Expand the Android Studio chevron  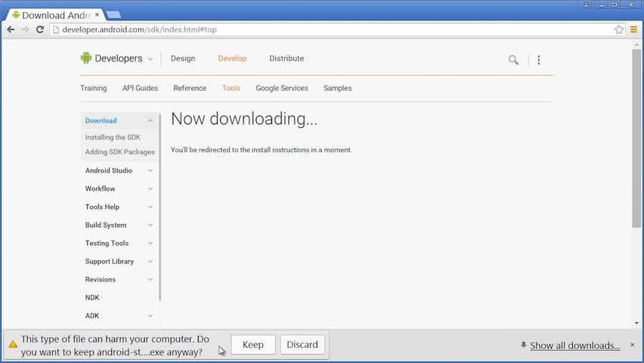(x=150, y=171)
